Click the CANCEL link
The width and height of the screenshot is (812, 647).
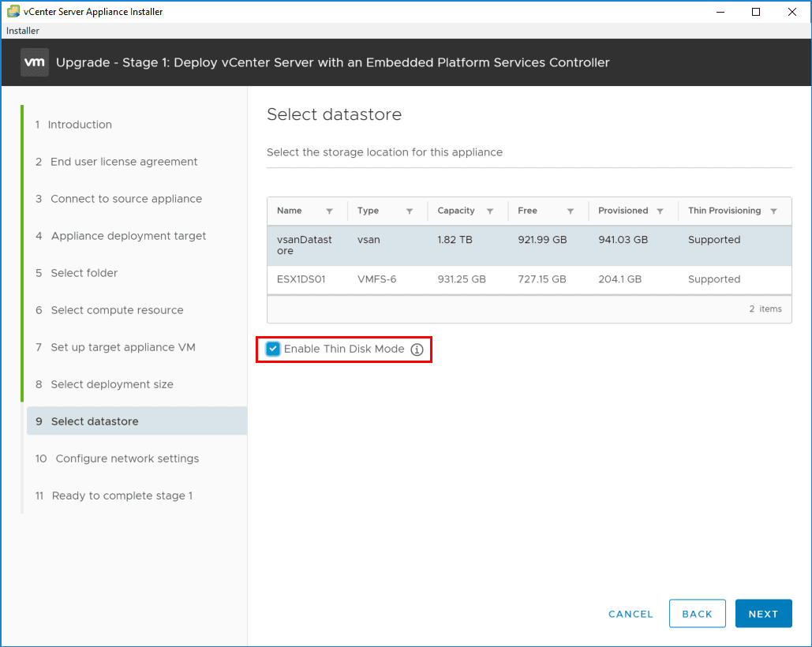coord(631,614)
